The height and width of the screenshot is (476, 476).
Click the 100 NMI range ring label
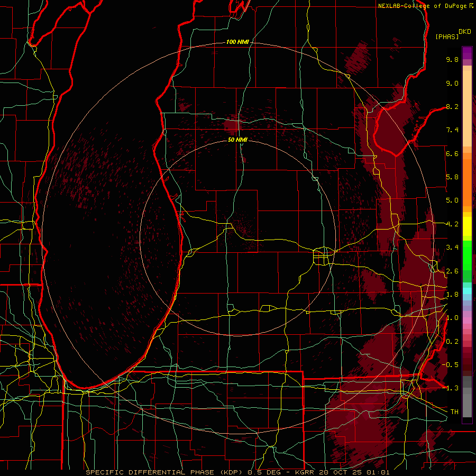coord(237,42)
